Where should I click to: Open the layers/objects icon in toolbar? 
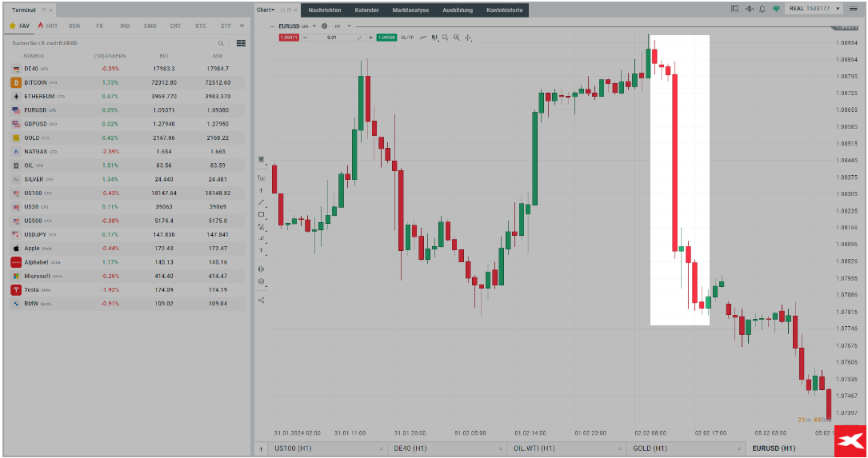click(x=262, y=281)
